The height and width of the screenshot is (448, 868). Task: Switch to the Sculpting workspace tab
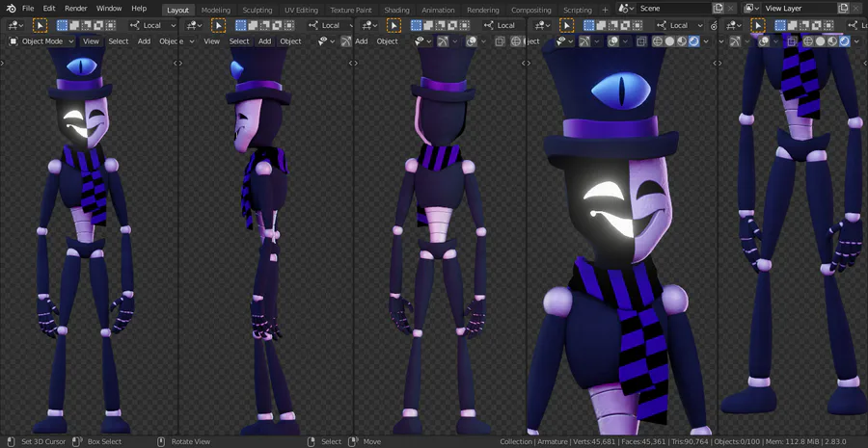click(258, 10)
